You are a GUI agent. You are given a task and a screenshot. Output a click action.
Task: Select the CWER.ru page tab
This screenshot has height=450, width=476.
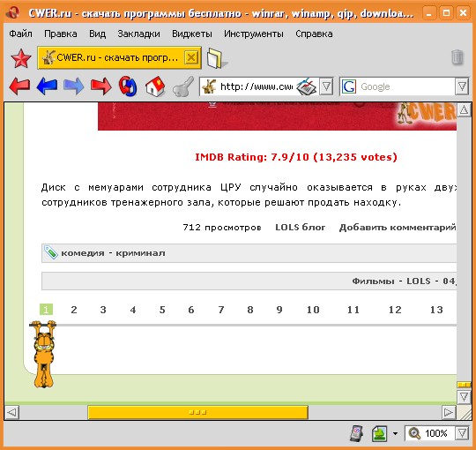[x=119, y=57]
